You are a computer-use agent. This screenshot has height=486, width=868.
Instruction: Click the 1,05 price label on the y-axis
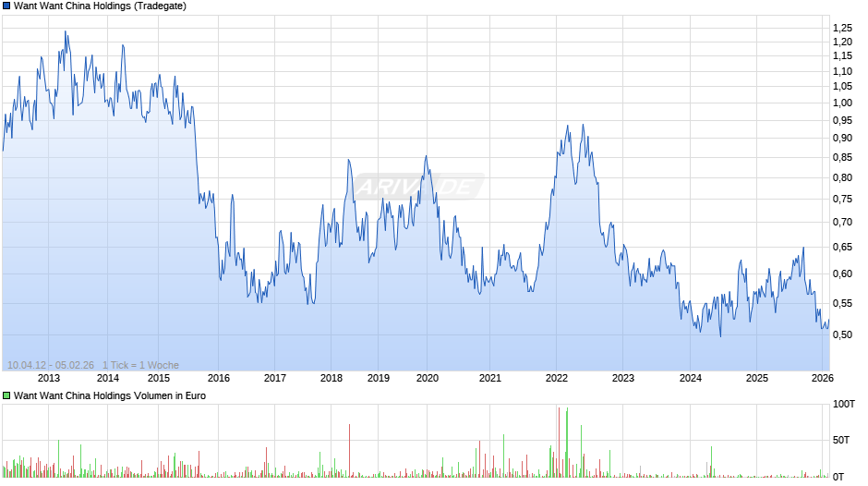pos(842,86)
